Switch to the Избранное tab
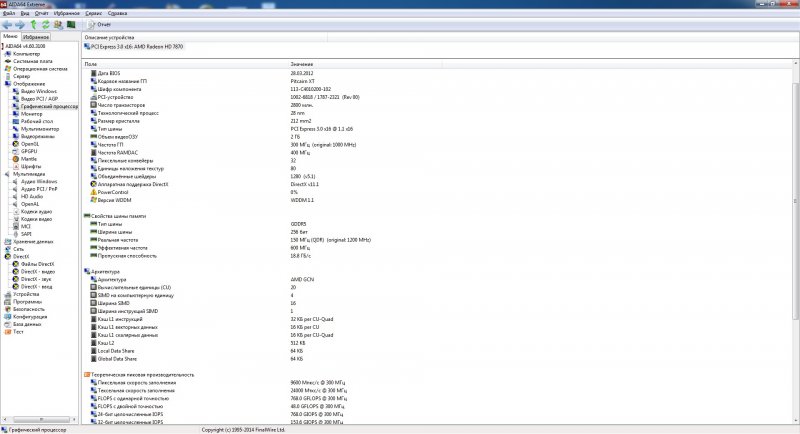 tap(37, 37)
